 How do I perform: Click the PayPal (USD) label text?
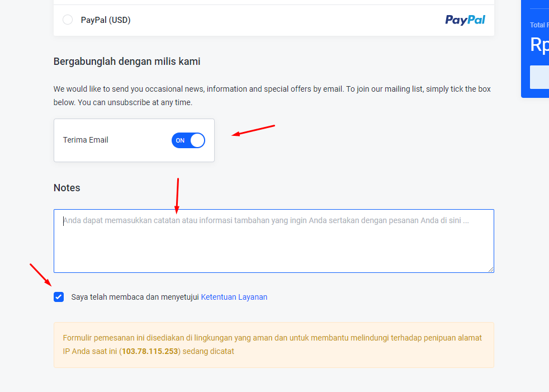[106, 20]
